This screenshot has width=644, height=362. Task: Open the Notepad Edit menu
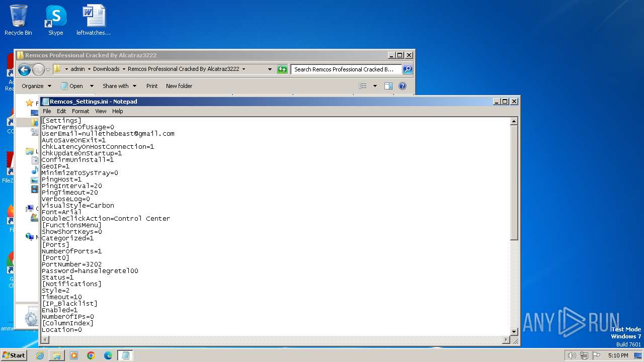coord(61,111)
